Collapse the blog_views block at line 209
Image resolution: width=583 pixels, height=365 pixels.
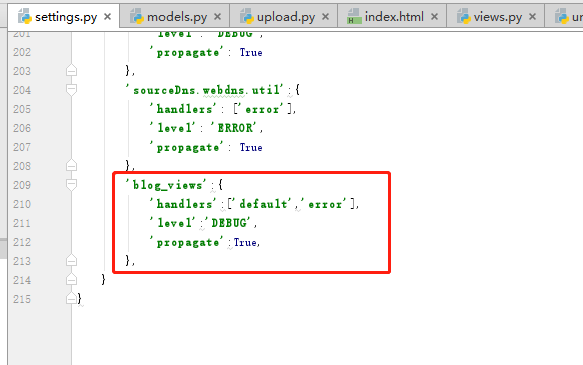tap(71, 185)
